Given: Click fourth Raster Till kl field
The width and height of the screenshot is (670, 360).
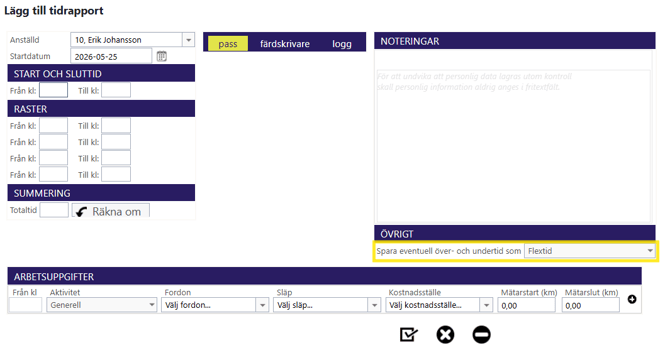Looking at the screenshot, I should pyautogui.click(x=116, y=174).
